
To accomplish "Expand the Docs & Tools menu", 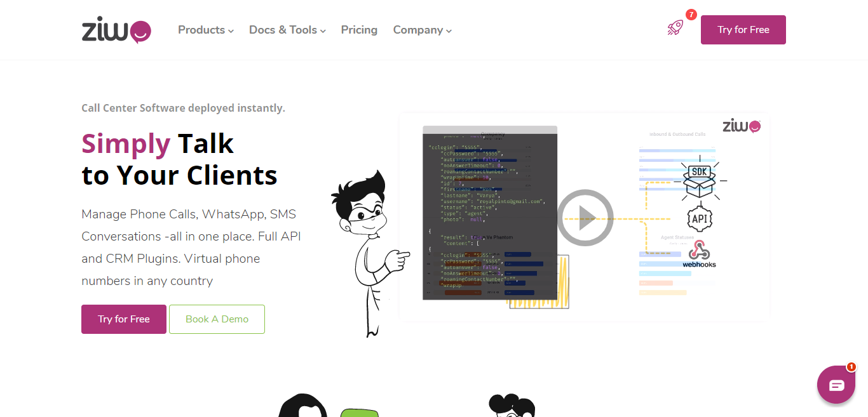I will 287,30.
